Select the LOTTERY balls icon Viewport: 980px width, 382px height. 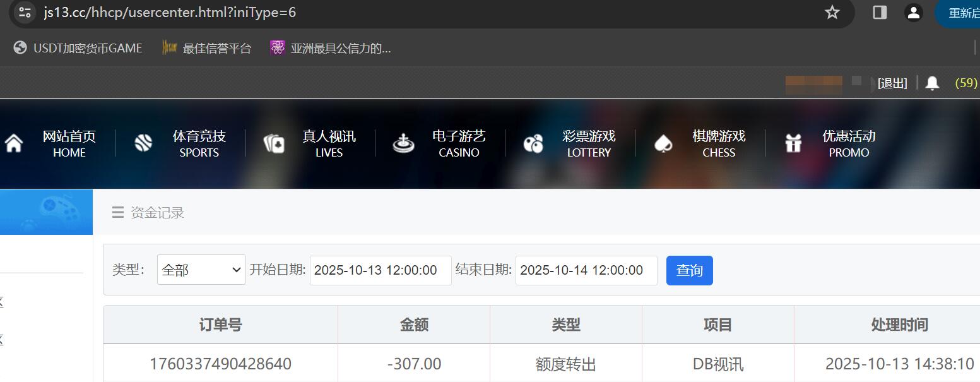[x=534, y=143]
